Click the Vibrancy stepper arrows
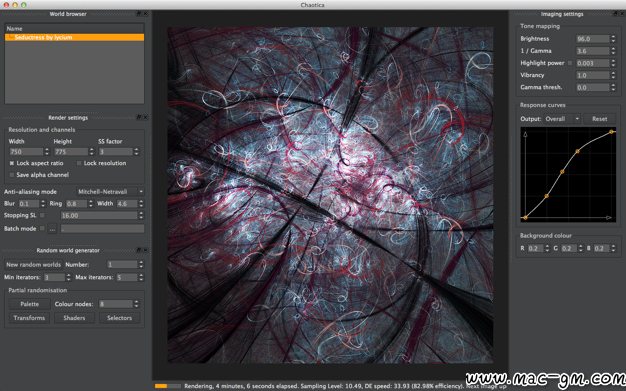626x391 pixels. pyautogui.click(x=613, y=75)
